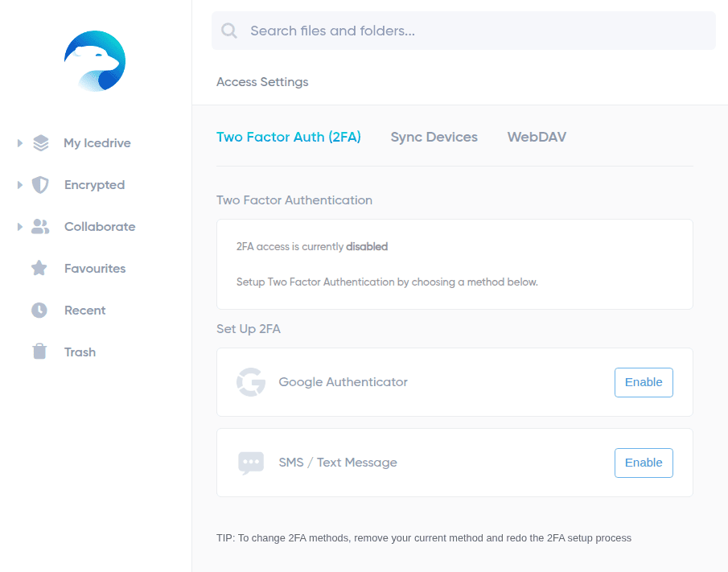Expand the Collaborate section arrow

20,227
